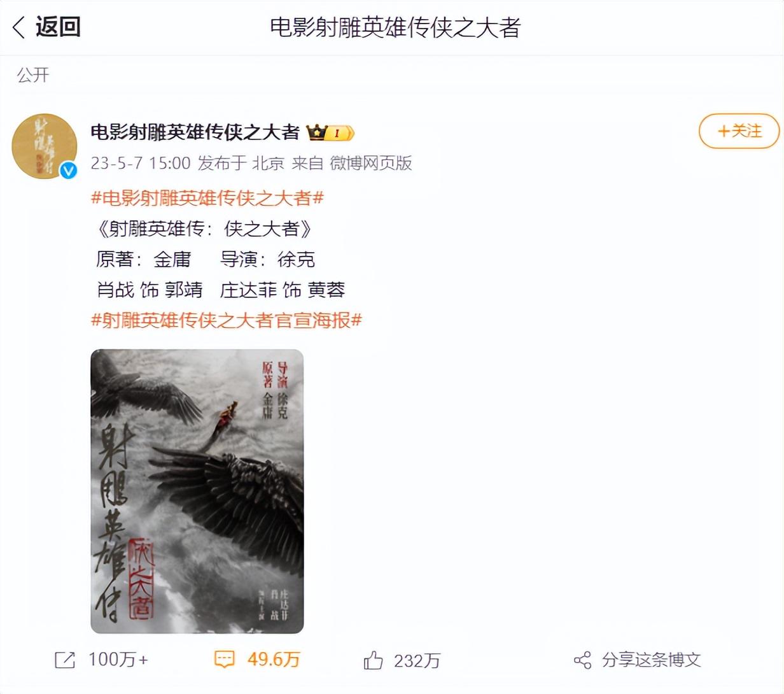Tap the blue verified badge on avatar
The image size is (784, 694).
pos(67,170)
